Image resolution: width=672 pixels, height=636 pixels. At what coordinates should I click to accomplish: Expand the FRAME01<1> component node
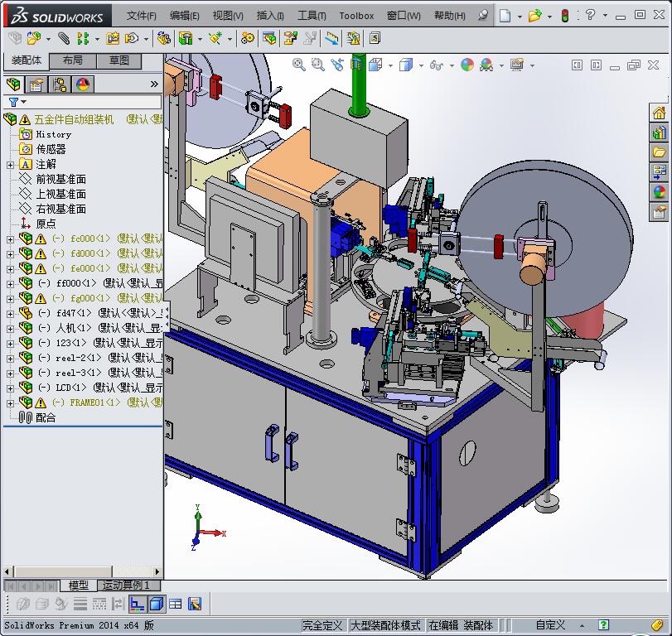[x=10, y=403]
